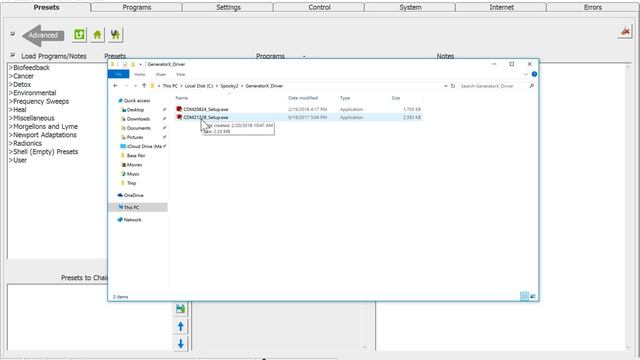Click Local Disk (C:) in the address path
The image size is (640, 360).
[199, 86]
